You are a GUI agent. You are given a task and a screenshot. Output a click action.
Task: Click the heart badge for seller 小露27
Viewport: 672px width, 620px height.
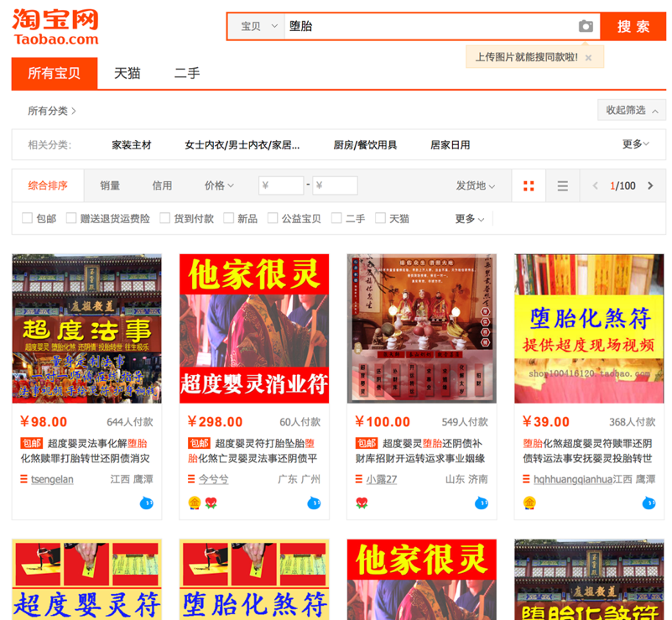[x=362, y=503]
